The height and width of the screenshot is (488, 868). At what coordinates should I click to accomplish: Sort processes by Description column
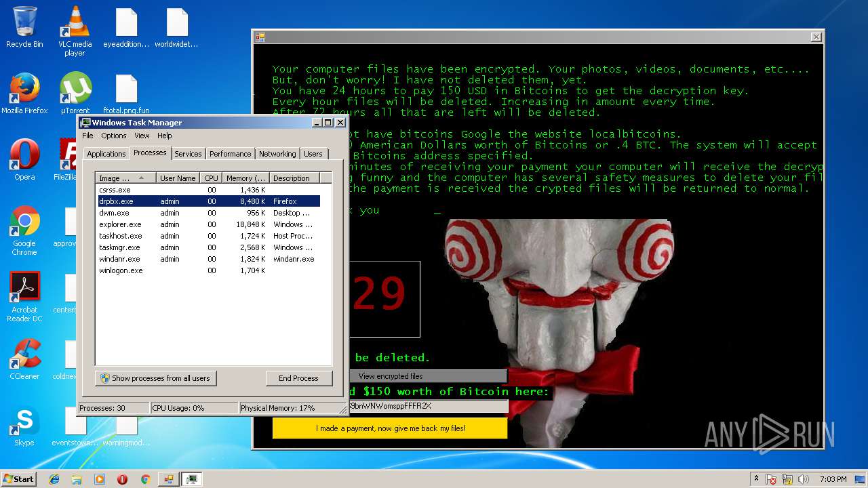[294, 178]
